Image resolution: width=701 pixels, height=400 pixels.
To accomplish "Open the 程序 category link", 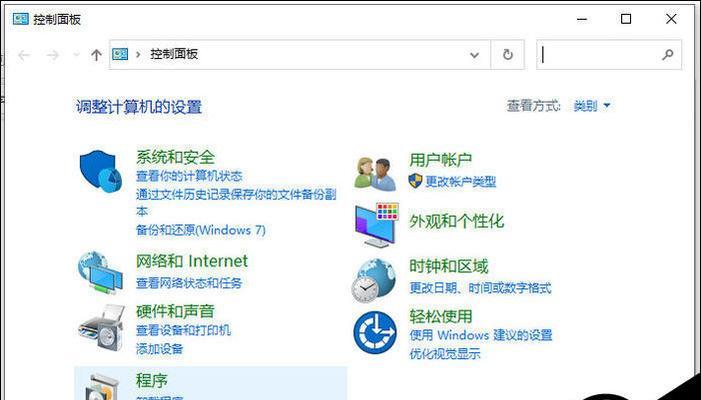I will [x=152, y=381].
